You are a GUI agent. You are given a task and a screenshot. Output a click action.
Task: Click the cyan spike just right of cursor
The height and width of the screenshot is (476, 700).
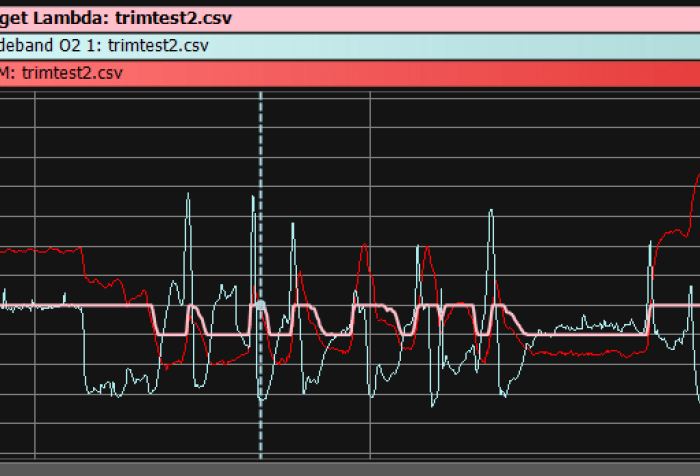click(x=293, y=228)
